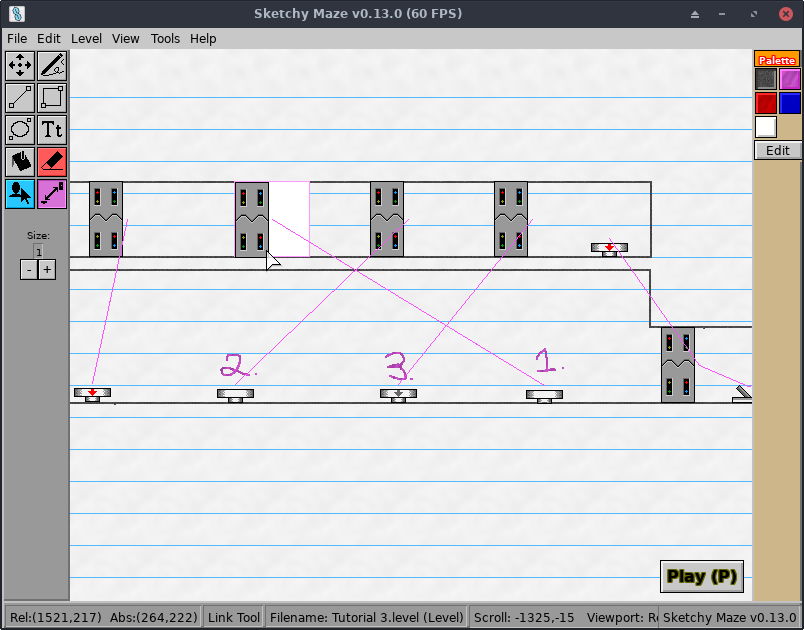
Task: Choose the blue palette swatch
Action: (x=790, y=103)
